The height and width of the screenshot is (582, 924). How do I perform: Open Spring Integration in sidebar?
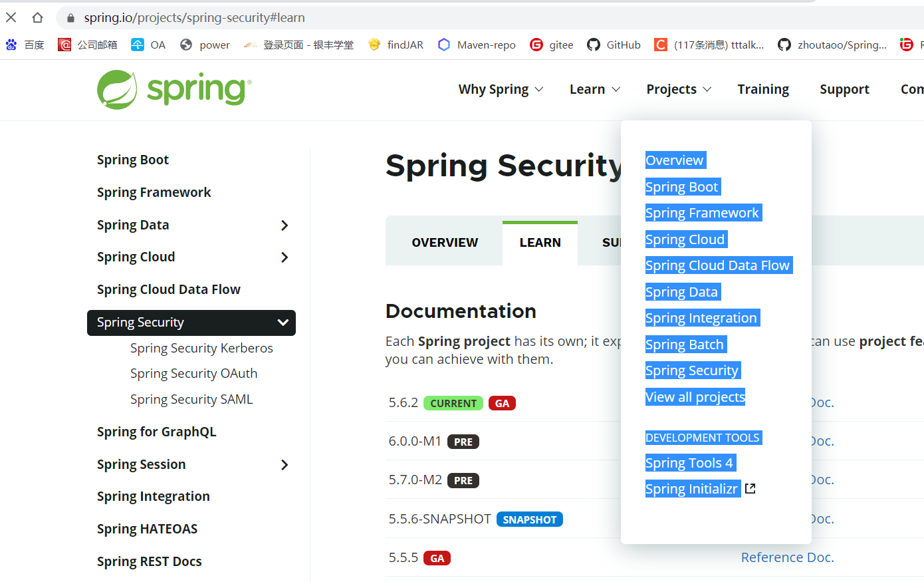click(154, 496)
